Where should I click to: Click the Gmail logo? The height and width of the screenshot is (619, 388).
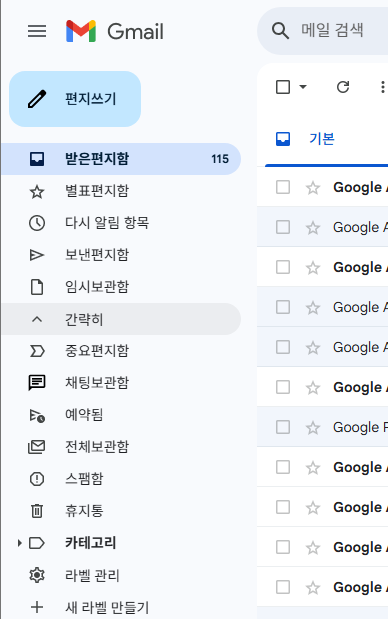(x=115, y=31)
